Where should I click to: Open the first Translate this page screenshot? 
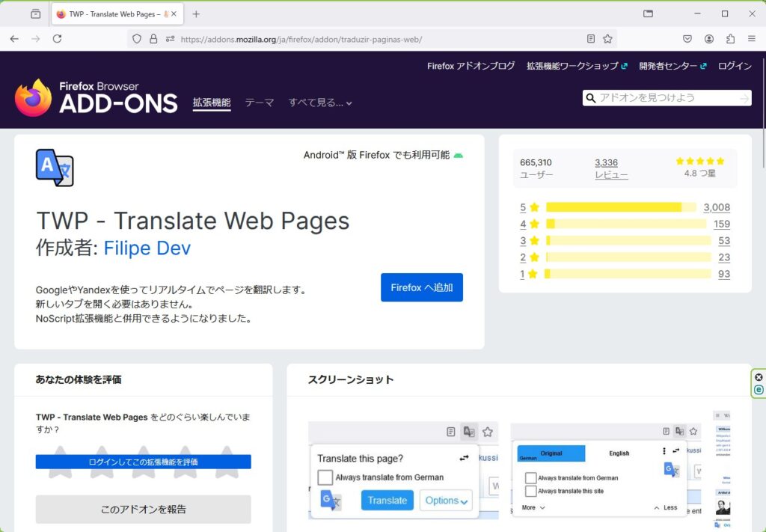403,470
